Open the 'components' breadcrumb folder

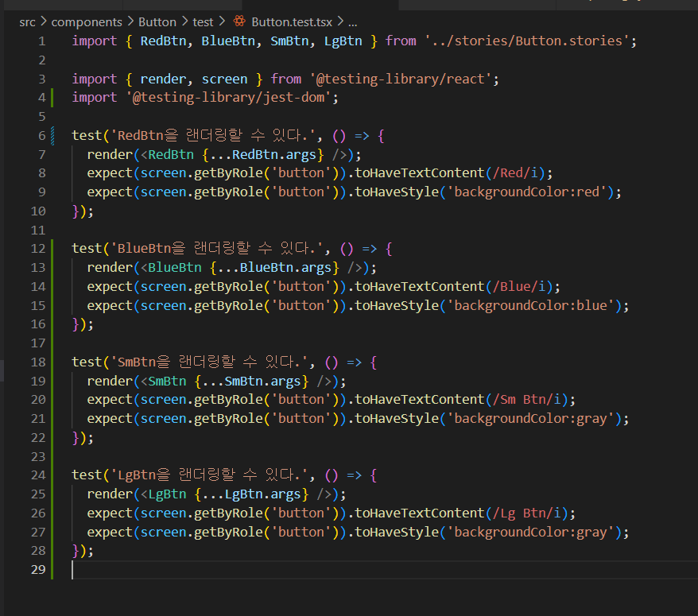[x=87, y=21]
